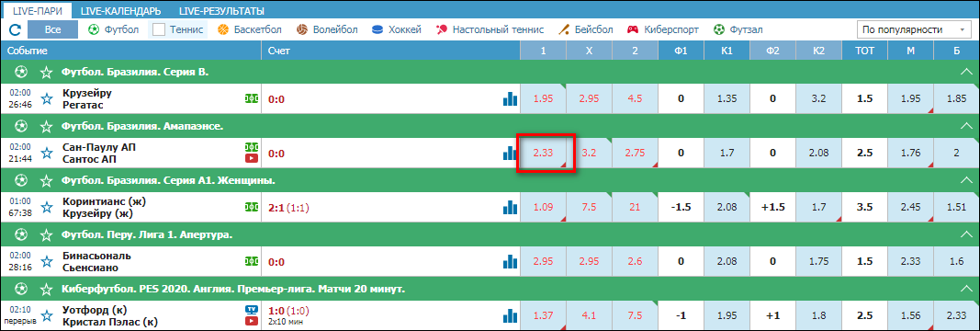This screenshot has width=980, height=331.
Task: Click the Все filter button
Action: (x=53, y=29)
